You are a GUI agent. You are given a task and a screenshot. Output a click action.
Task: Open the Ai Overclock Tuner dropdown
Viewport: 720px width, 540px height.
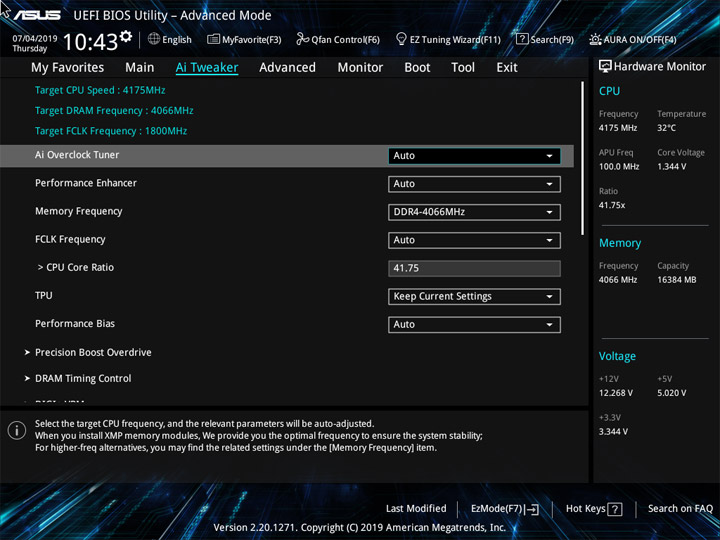point(474,156)
